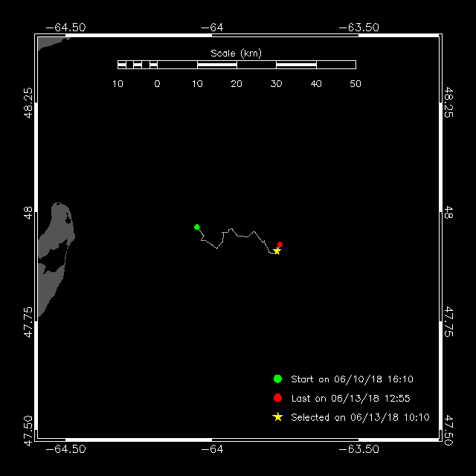Click the scale label '40'
Screen dimensions: 476x476
(x=316, y=84)
